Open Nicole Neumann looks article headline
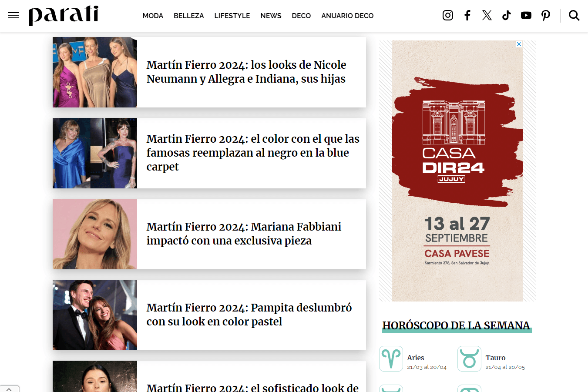The height and width of the screenshot is (392, 588). 246,72
